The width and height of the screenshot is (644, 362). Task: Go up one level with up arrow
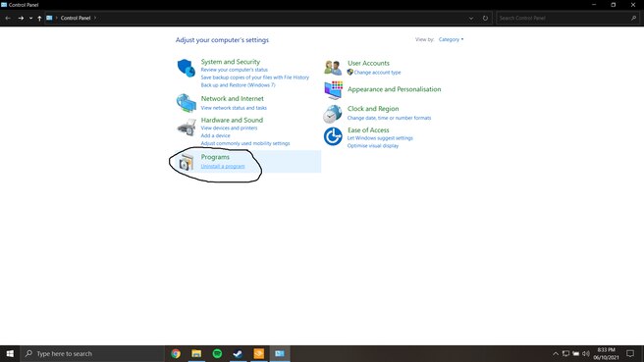click(x=39, y=18)
